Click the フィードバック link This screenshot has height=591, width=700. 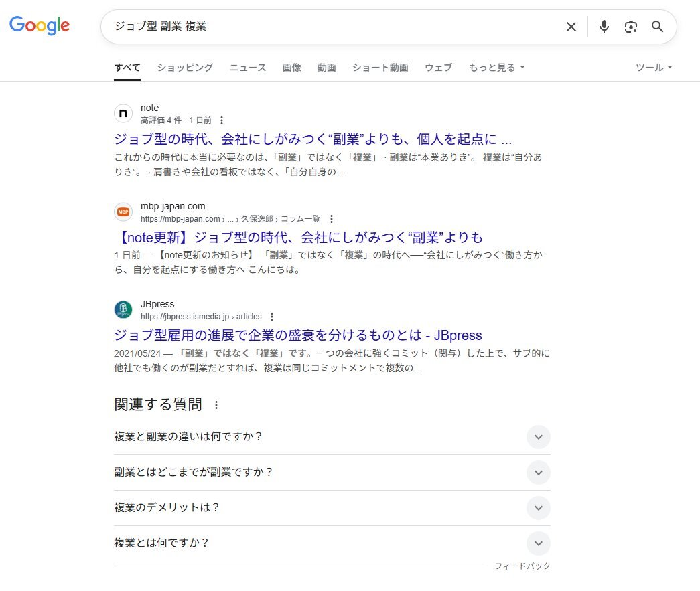click(x=522, y=566)
